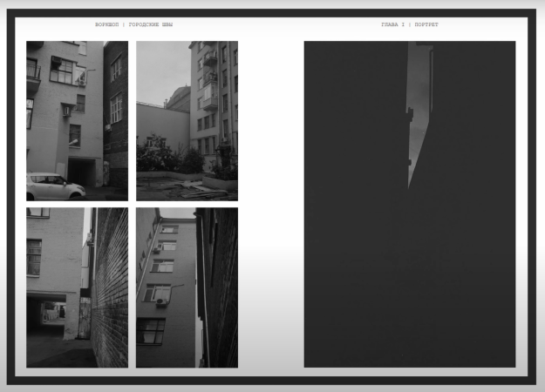The image size is (545, 392).
Task: Click the top-left courtyard photo with white car
Action: click(77, 120)
